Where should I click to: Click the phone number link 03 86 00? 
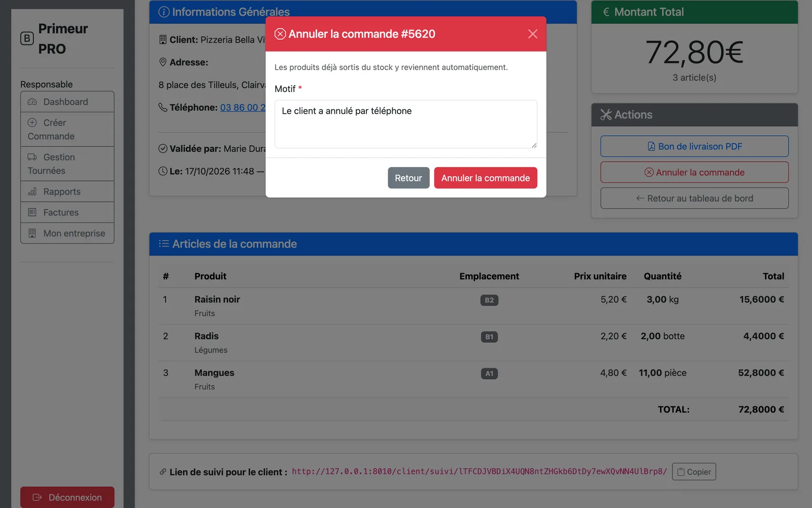click(x=243, y=107)
